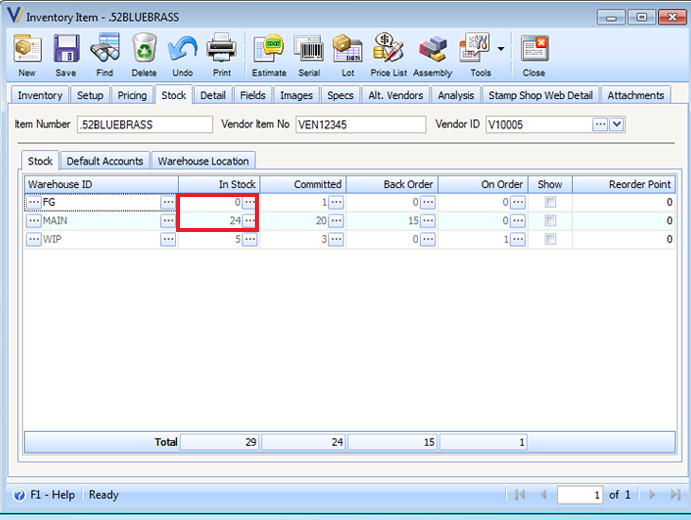The height and width of the screenshot is (520, 691).
Task: Open the Attachments tab
Action: [635, 95]
